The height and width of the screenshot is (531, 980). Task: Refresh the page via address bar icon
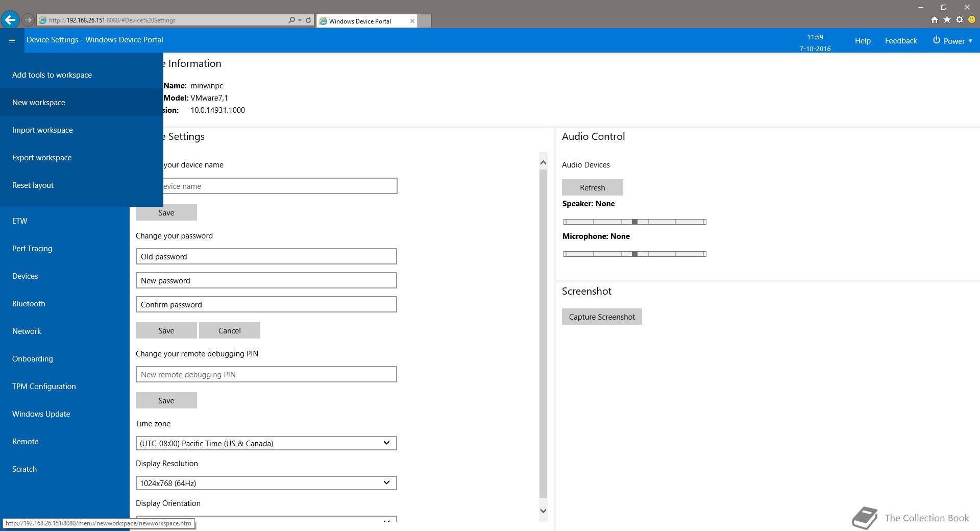pyautogui.click(x=308, y=20)
